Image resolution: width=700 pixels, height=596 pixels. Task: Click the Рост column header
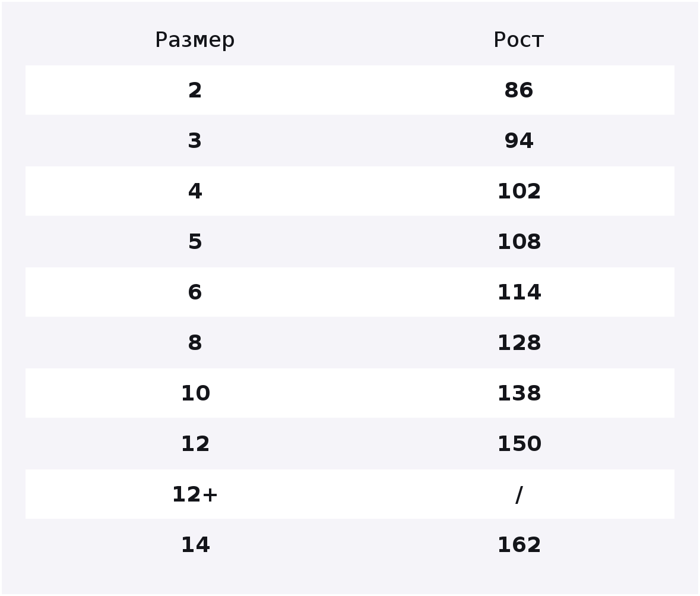(x=519, y=40)
